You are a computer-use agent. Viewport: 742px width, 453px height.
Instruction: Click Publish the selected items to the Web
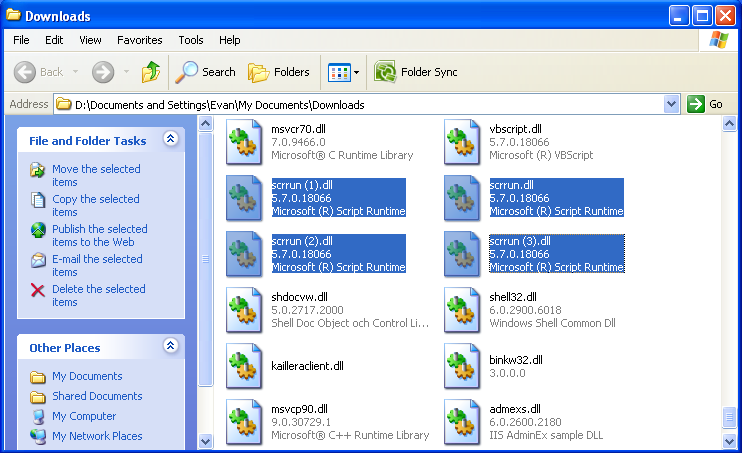pos(99,235)
